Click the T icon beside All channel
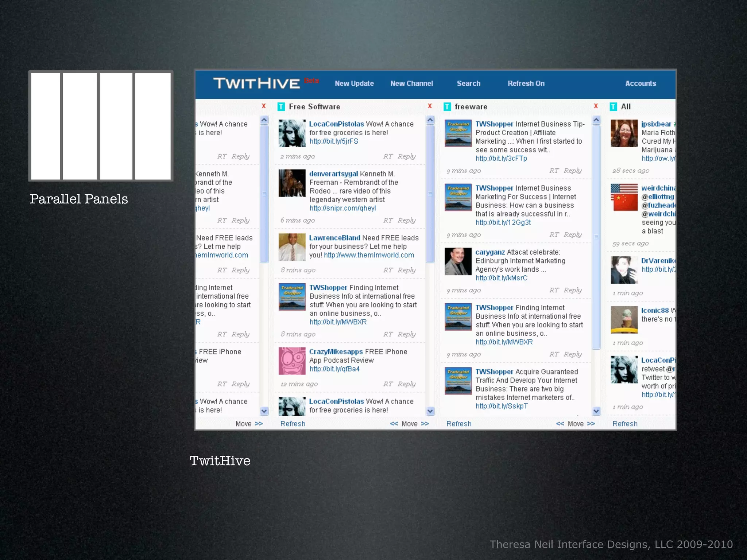This screenshot has height=560, width=747. (x=613, y=107)
